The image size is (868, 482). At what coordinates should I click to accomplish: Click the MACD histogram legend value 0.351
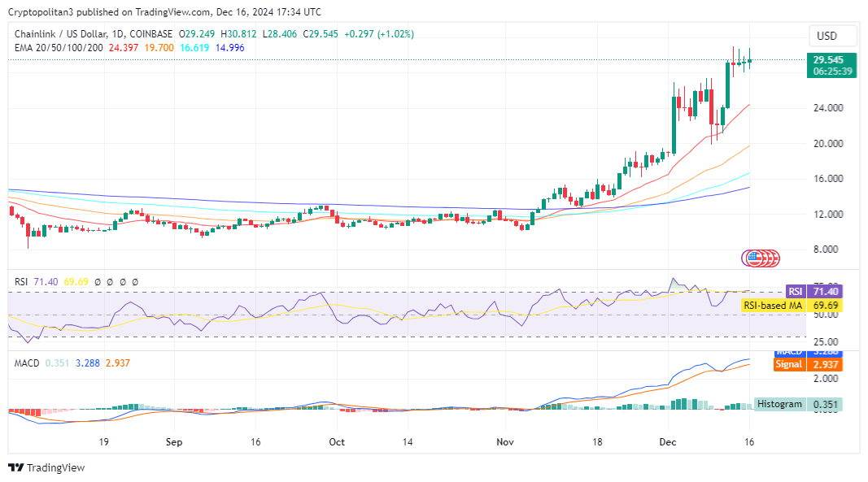pyautogui.click(x=57, y=363)
